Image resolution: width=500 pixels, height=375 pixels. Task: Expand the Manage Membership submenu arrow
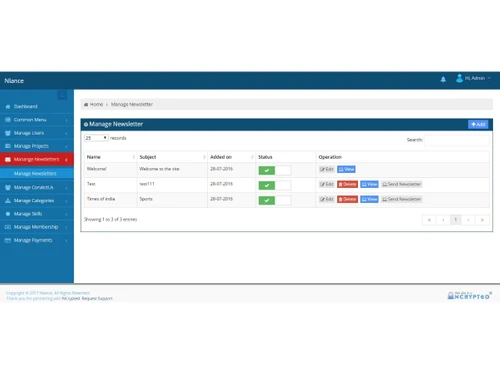pos(66,227)
